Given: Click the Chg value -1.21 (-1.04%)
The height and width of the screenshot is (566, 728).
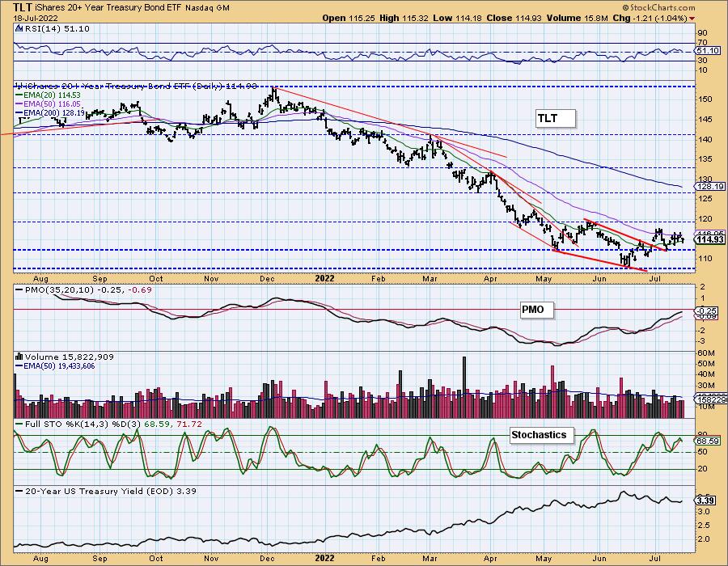Looking at the screenshot, I should pos(658,18).
